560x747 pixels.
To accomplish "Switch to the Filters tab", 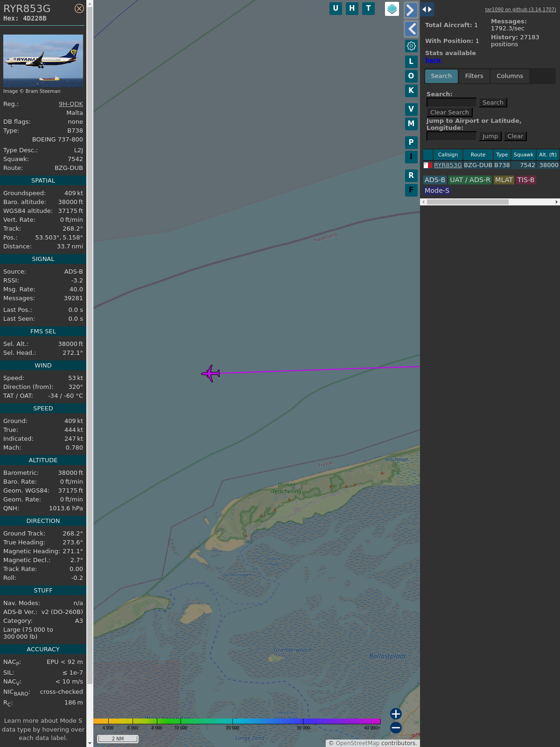I will (474, 76).
